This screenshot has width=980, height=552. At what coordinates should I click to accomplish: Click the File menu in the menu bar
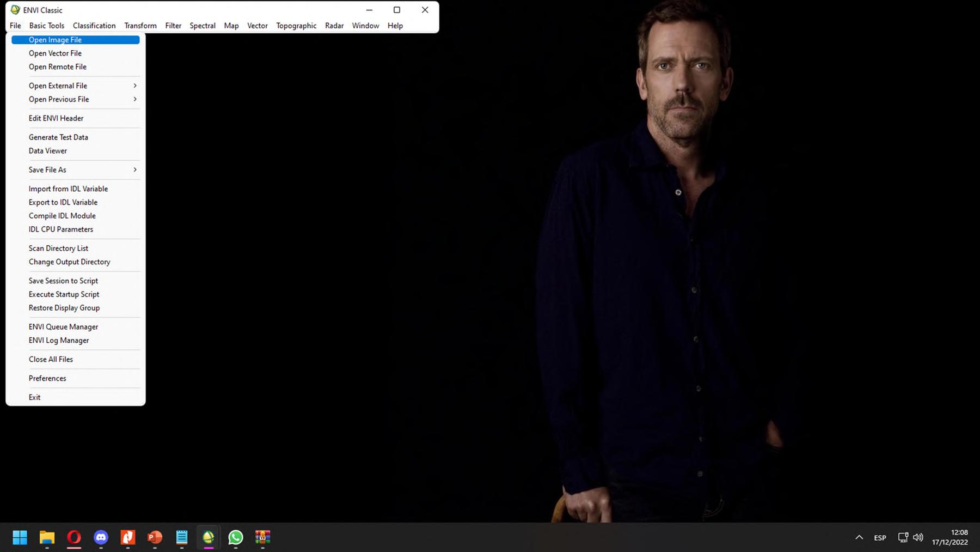15,26
